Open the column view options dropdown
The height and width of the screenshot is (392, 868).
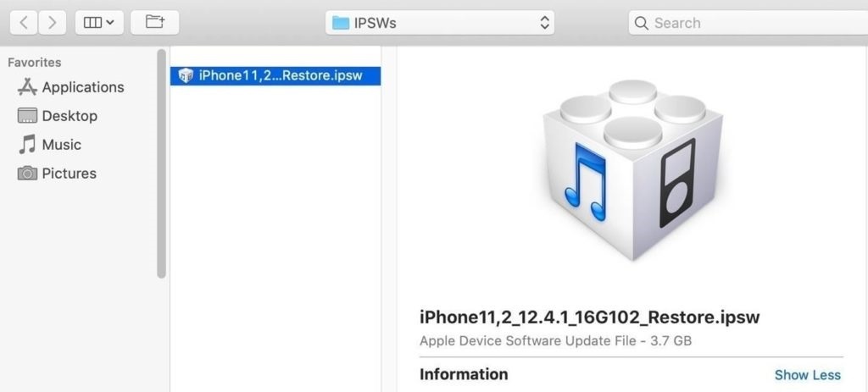pyautogui.click(x=99, y=23)
